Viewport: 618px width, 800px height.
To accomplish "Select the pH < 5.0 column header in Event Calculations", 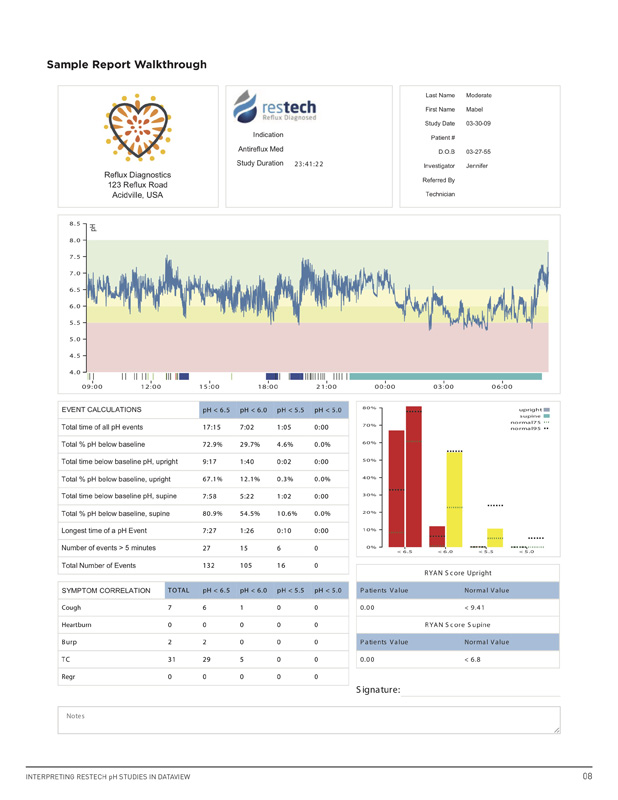I will tap(328, 410).
